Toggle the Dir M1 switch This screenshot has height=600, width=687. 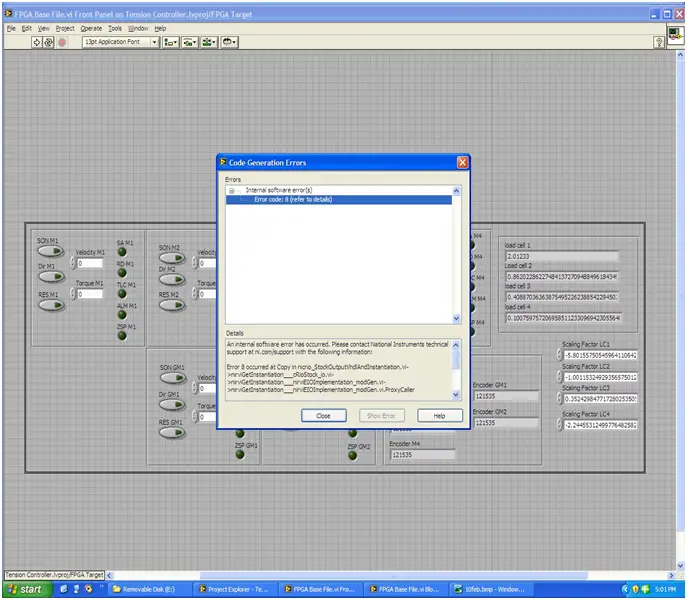[52, 277]
